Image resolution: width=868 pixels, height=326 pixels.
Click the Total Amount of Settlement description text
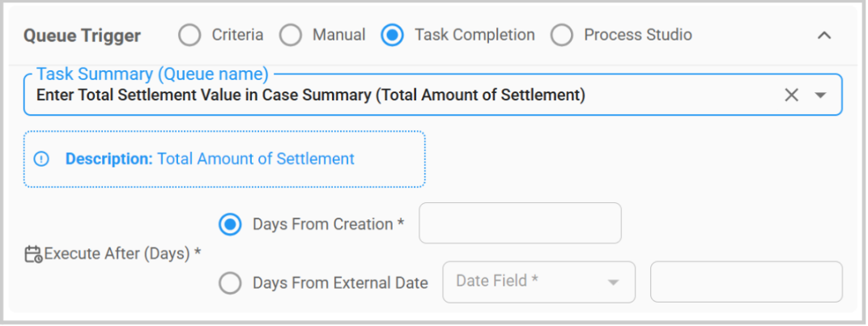(x=255, y=159)
